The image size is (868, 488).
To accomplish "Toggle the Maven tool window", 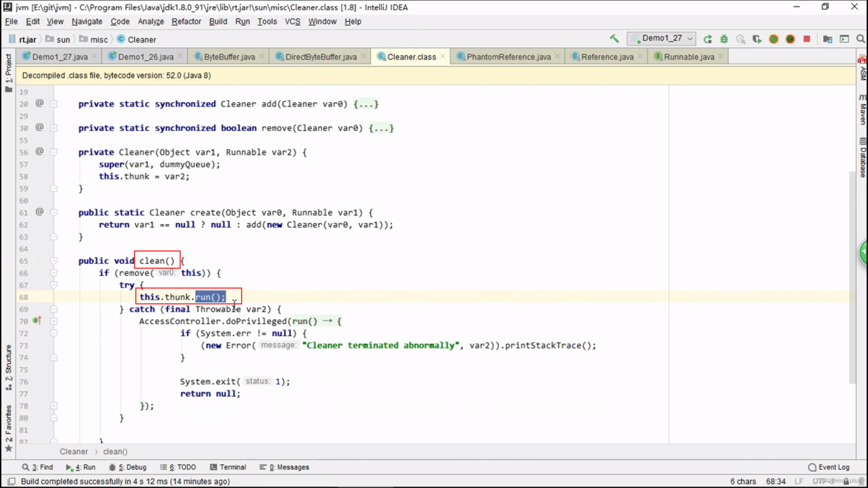I will (x=862, y=109).
